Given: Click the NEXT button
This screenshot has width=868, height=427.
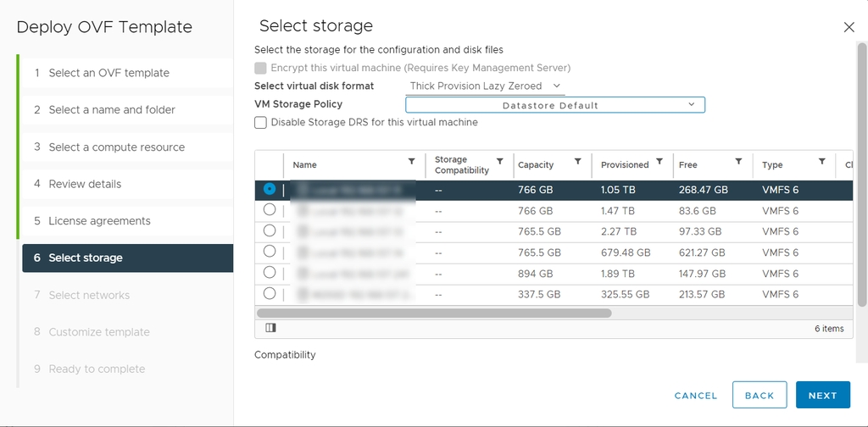Looking at the screenshot, I should click(x=822, y=395).
